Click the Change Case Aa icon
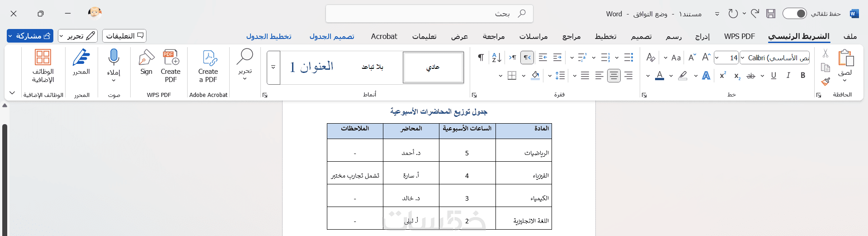Image resolution: width=868 pixels, height=236 pixels. tap(676, 58)
